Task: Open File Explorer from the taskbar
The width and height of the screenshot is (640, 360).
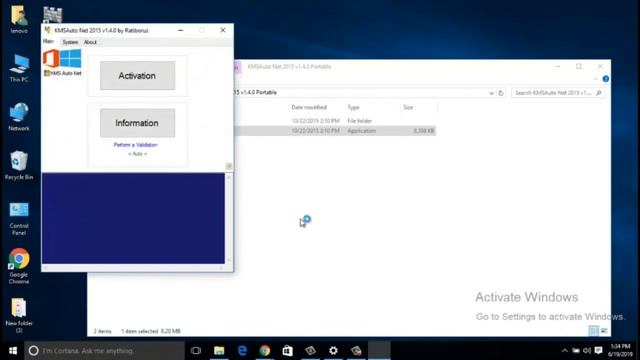Action: coord(219,351)
